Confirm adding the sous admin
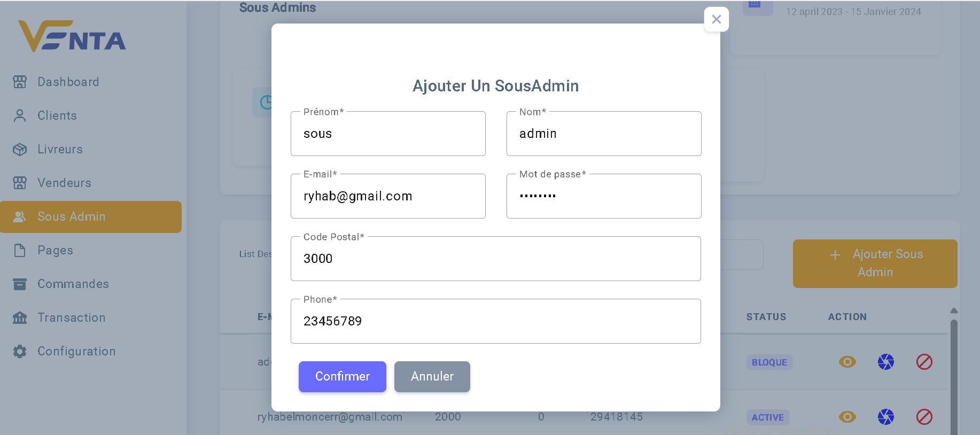The width and height of the screenshot is (980, 435). click(343, 377)
